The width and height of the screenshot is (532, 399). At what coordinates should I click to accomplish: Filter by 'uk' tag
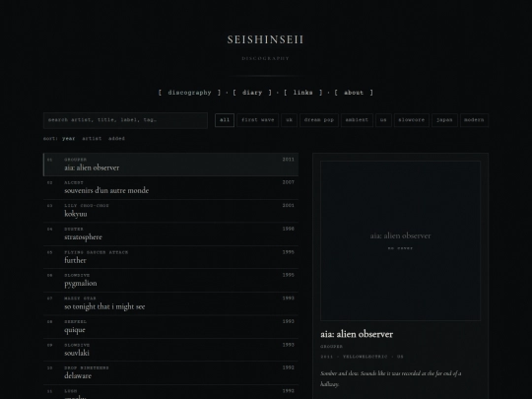pyautogui.click(x=289, y=120)
